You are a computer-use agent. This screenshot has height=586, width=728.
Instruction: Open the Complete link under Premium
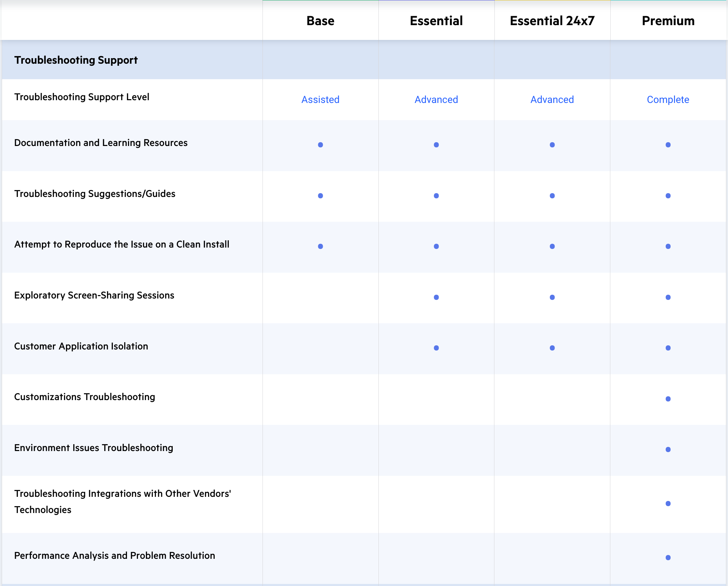(668, 100)
